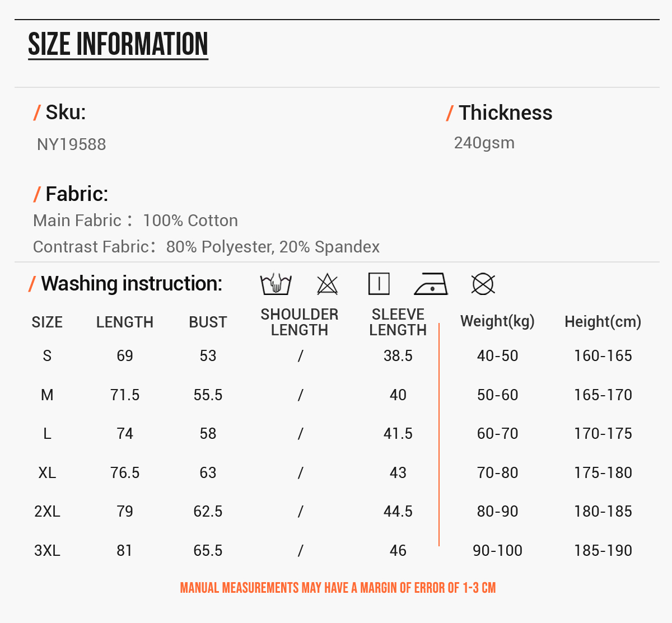
Task: Click the hand wash care icon
Action: pos(276,284)
